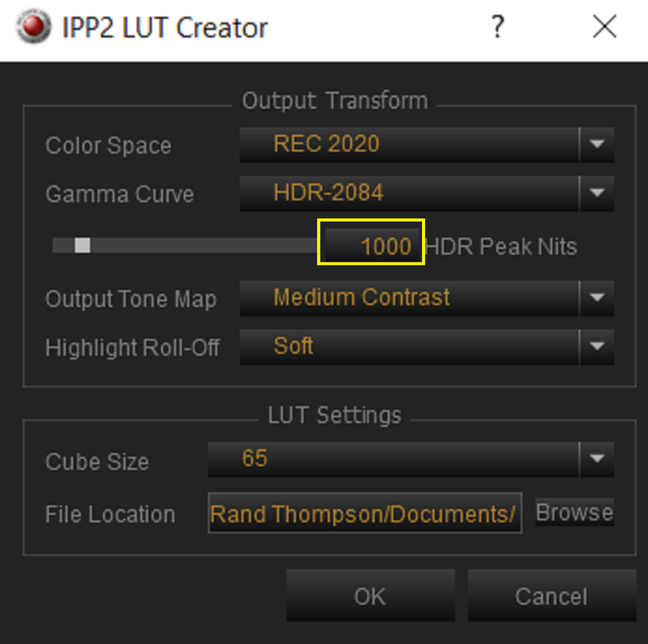Image resolution: width=648 pixels, height=644 pixels.
Task: Click the middle of the peak nits slider track
Action: point(184,245)
